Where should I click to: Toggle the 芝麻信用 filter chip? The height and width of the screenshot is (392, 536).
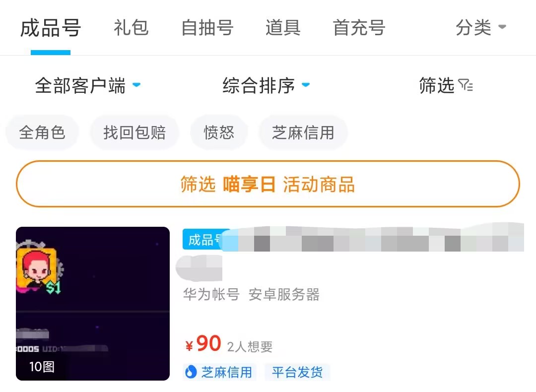pyautogui.click(x=303, y=133)
